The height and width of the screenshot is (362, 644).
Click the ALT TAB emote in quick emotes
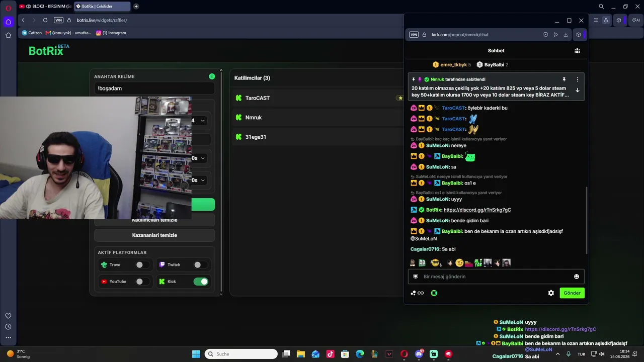tap(478, 262)
